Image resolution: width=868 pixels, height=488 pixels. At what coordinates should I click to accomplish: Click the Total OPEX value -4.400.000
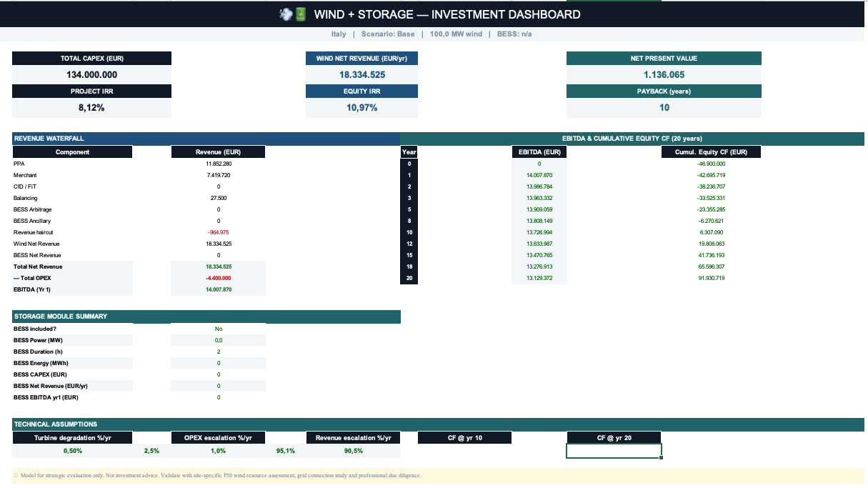(219, 278)
